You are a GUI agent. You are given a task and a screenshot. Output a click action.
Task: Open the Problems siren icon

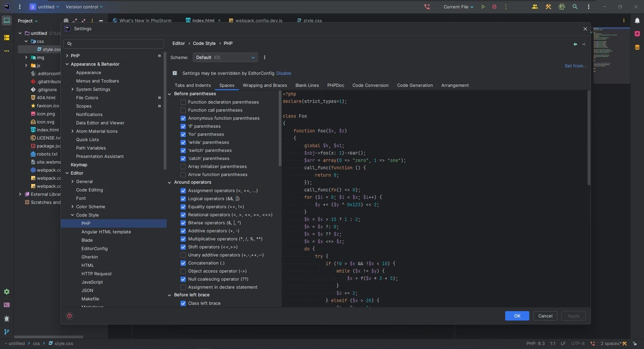tap(6, 318)
